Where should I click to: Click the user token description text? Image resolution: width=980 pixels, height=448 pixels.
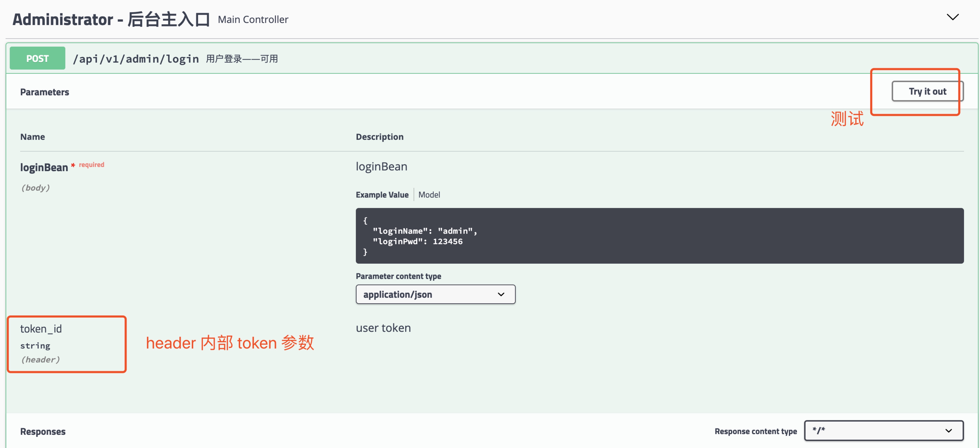(x=383, y=328)
